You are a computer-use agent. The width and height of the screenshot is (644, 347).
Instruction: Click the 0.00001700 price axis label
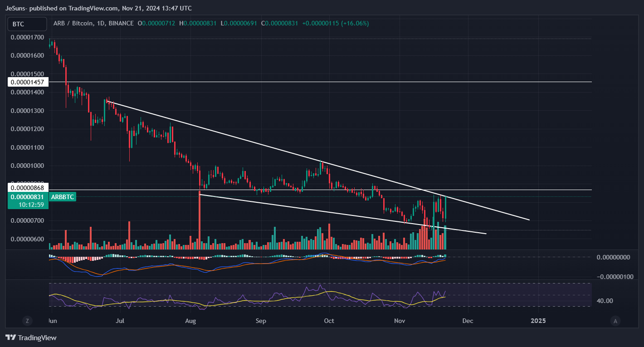tap(27, 37)
